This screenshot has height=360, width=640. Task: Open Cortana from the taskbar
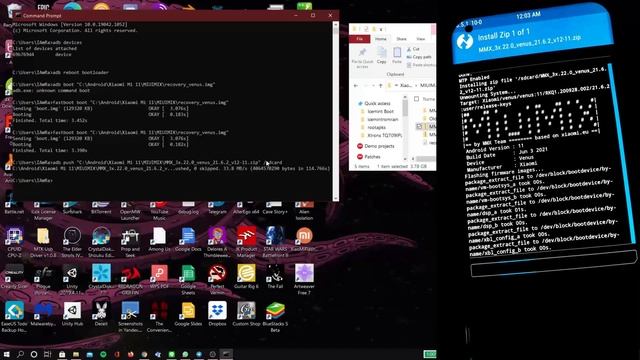34,354
